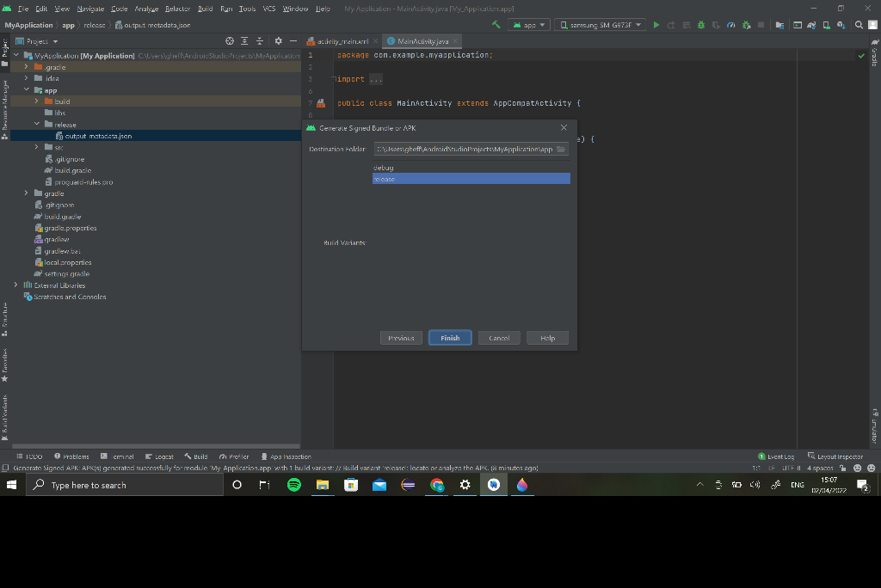
Task: Click the related XML file gutter icon
Action: (x=321, y=103)
